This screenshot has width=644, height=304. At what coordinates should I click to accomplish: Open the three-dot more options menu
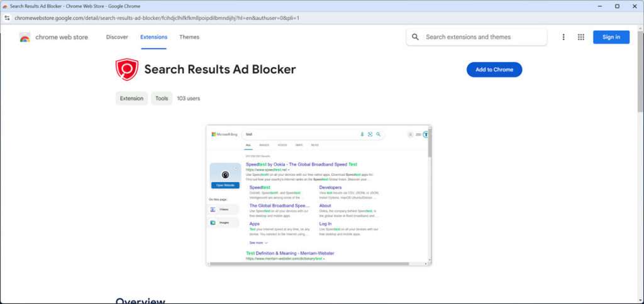pyautogui.click(x=563, y=37)
